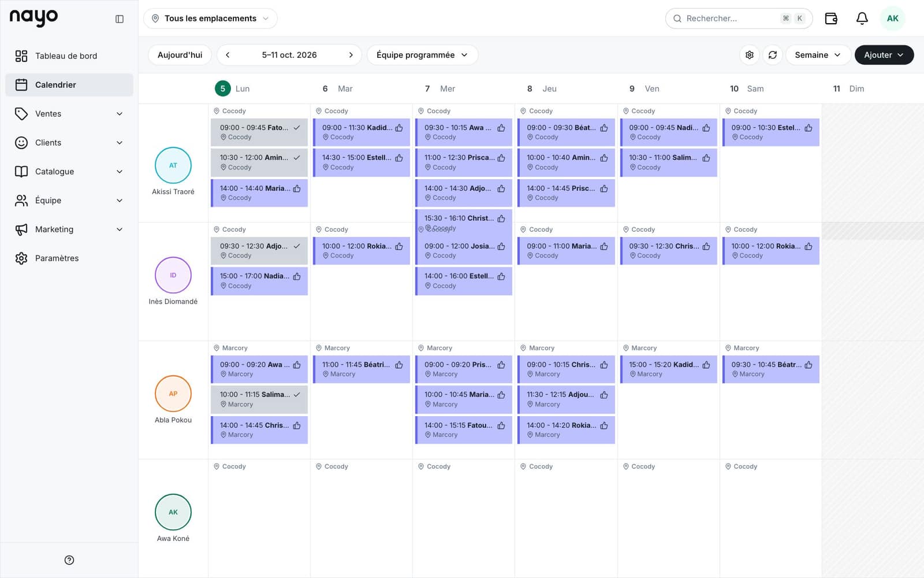
Task: Click the 5–11 oct. 2026 date range
Action: [x=289, y=55]
